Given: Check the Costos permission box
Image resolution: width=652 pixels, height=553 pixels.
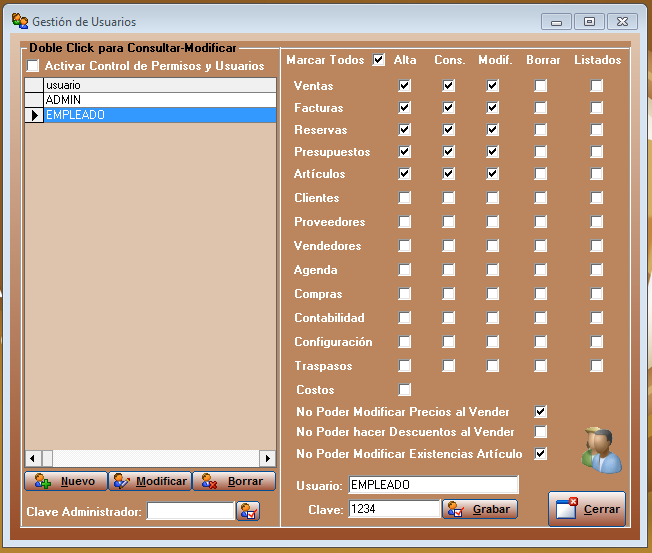Looking at the screenshot, I should pyautogui.click(x=405, y=390).
